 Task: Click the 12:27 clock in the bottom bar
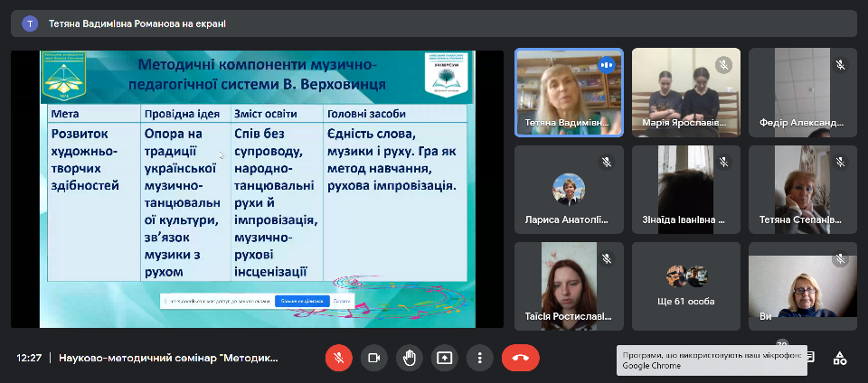(29, 358)
